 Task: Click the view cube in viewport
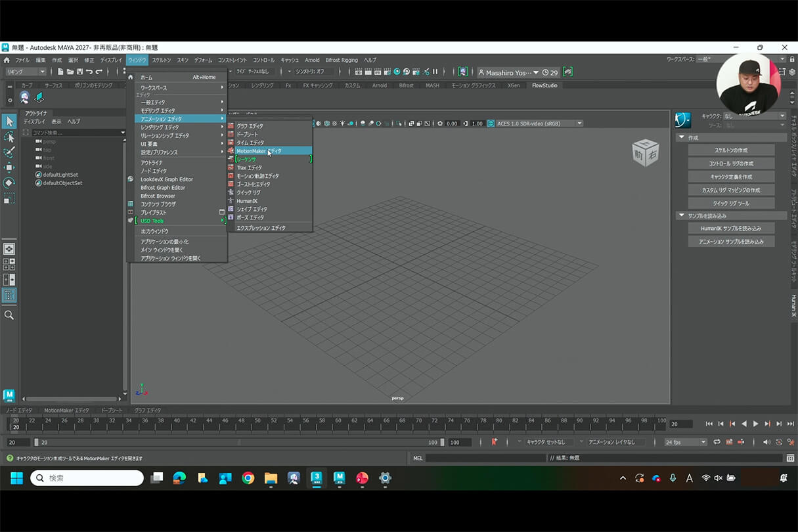645,153
